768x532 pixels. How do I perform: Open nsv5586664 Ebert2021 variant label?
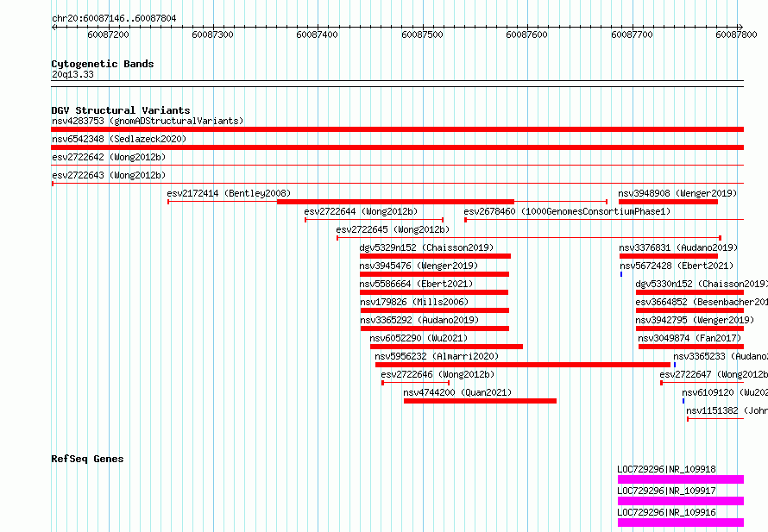point(416,284)
